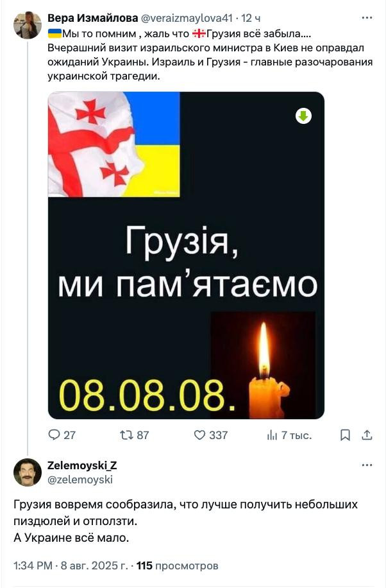Click green download arrow on image

303,116
